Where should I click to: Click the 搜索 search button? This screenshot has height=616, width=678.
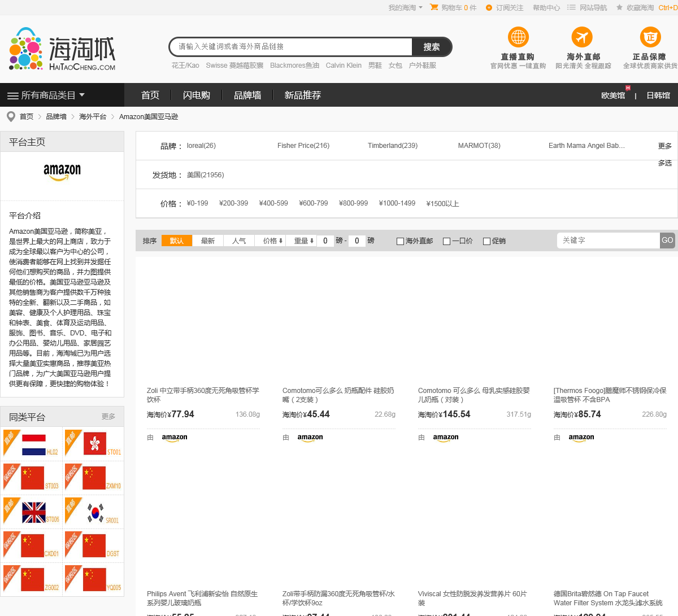432,47
